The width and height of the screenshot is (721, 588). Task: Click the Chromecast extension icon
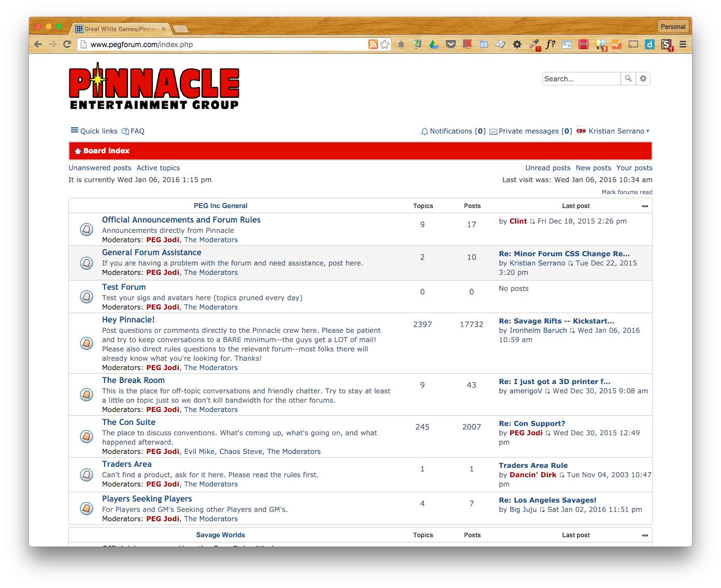click(633, 45)
